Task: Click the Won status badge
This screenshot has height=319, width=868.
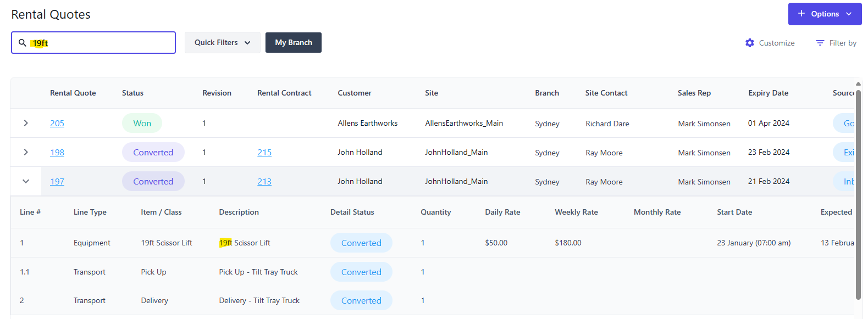Action: (x=142, y=124)
